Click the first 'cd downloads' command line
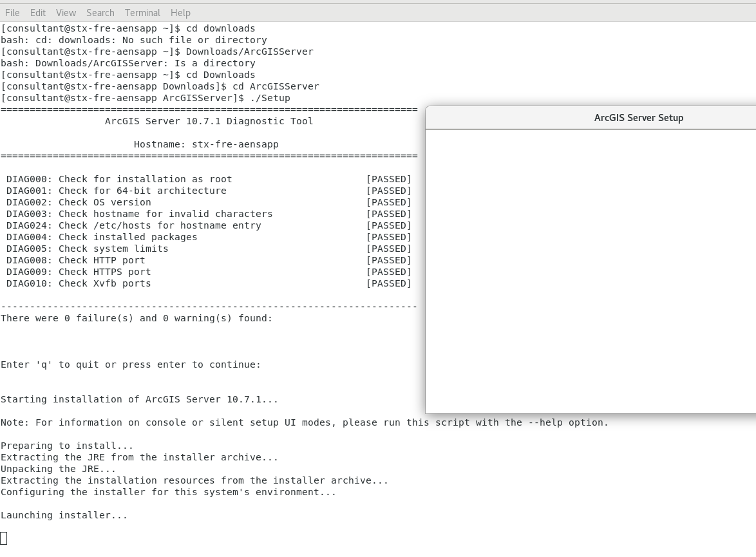The height and width of the screenshot is (557, 756). coord(128,28)
